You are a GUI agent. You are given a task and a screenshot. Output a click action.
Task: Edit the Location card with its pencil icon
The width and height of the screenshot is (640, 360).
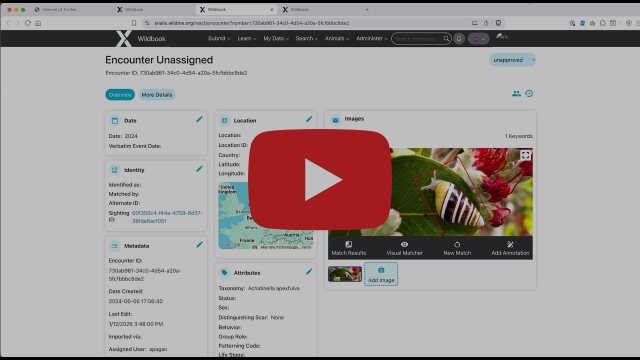tap(309, 119)
